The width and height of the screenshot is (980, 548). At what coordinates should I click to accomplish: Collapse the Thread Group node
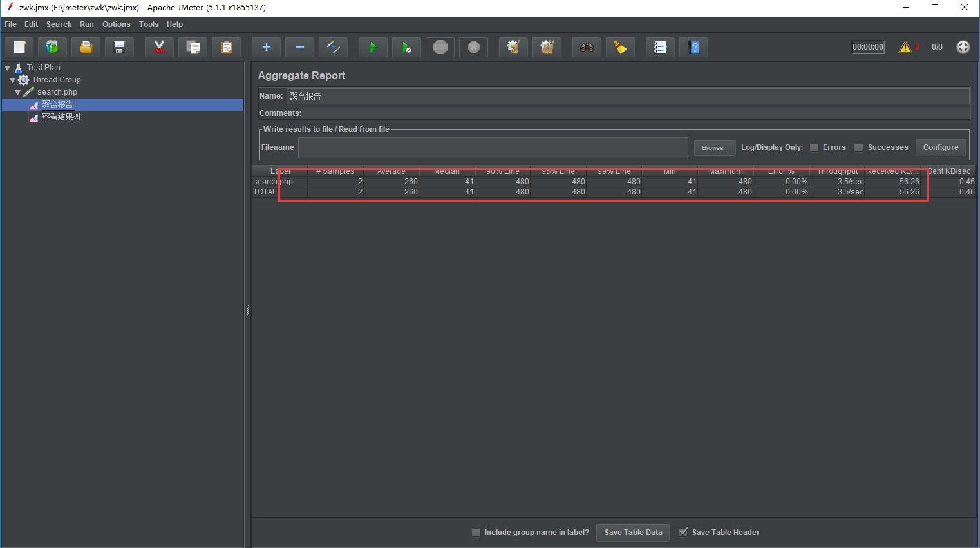(12, 80)
